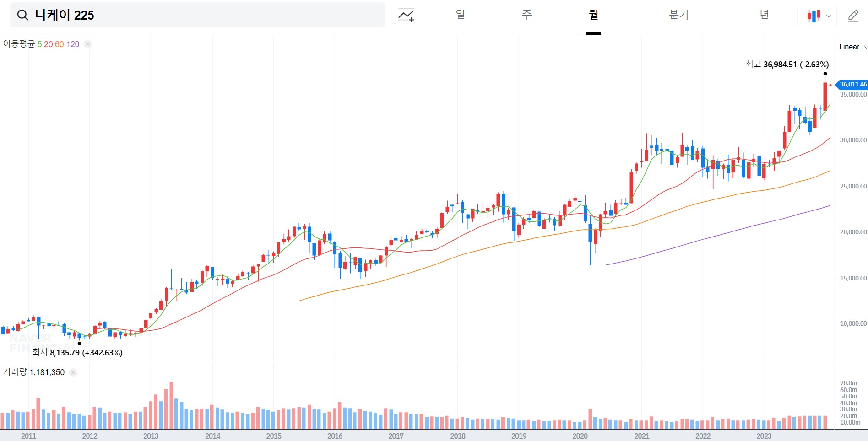Click the 2013 label on time axis

point(151,436)
